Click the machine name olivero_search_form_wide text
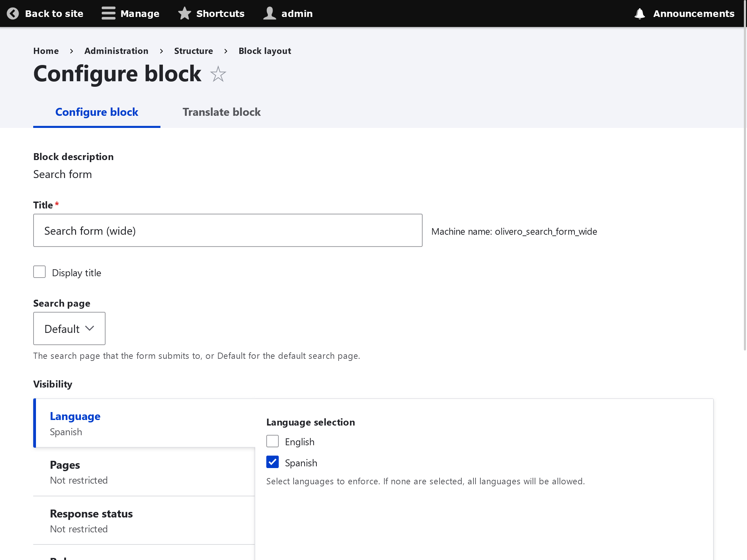747x560 pixels. (546, 232)
